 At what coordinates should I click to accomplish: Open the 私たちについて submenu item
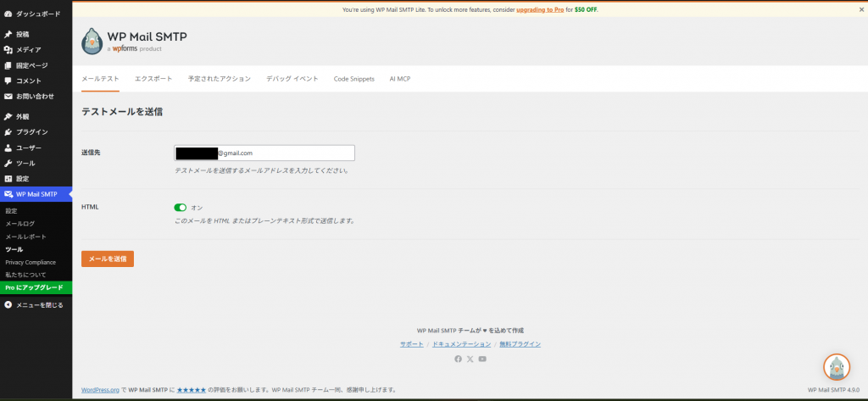coord(25,275)
